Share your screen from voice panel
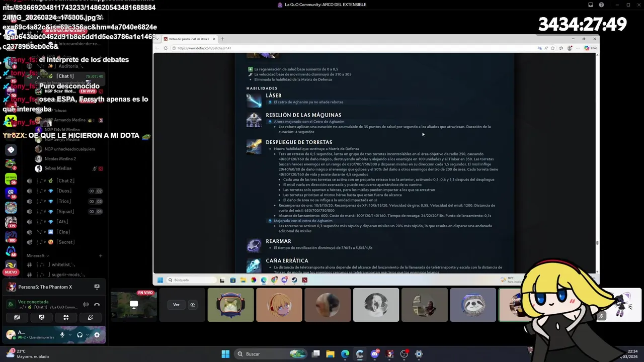Viewport: 644px width, 362px height. point(41,317)
